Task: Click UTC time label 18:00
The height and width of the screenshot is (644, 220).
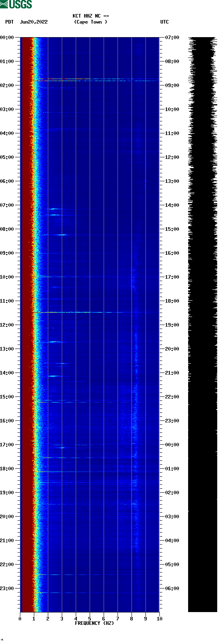Action: coord(172,301)
